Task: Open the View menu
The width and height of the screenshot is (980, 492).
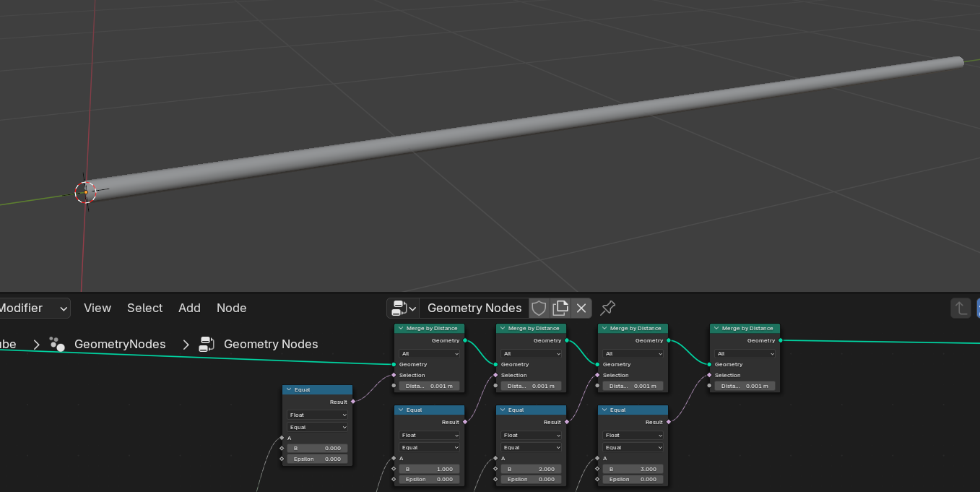Action: click(97, 308)
